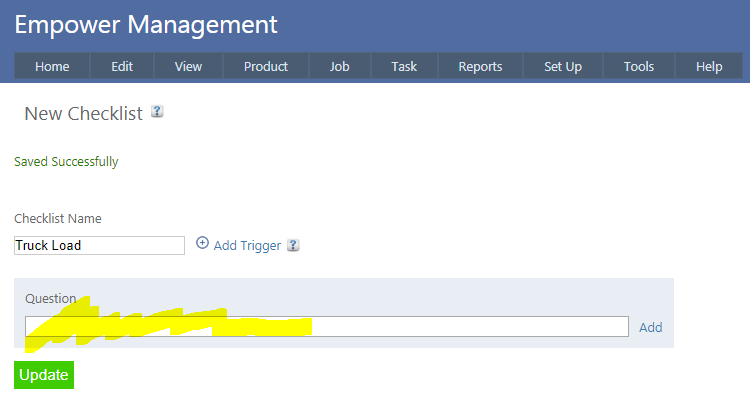
Task: Open the Help menu
Action: coord(709,66)
